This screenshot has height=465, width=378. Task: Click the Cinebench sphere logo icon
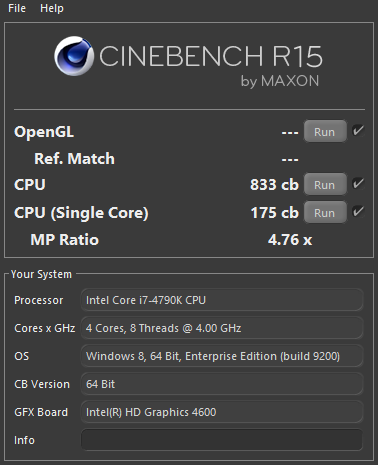(74, 56)
